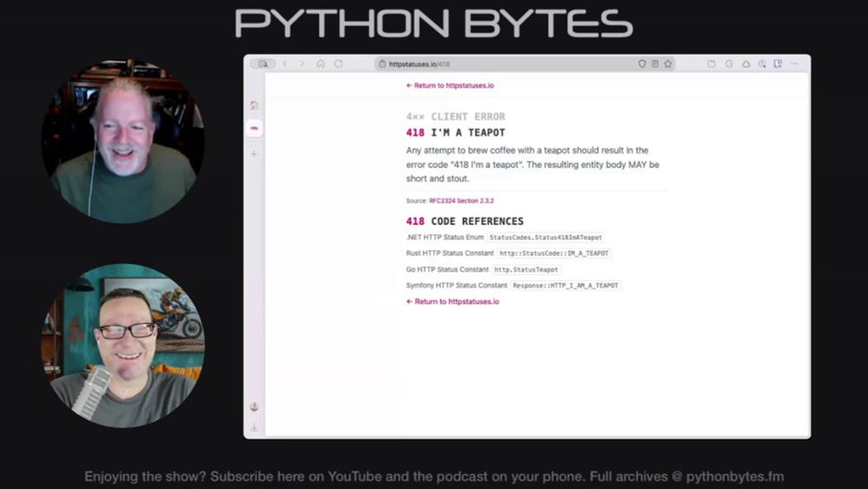Open the shield protection icon in the address bar
The height and width of the screenshot is (489, 868).
pyautogui.click(x=642, y=64)
